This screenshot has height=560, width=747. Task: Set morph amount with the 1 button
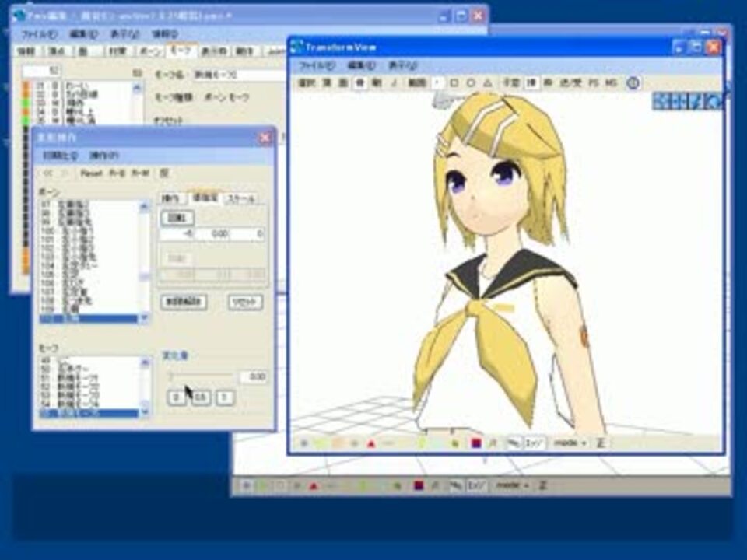click(x=225, y=397)
